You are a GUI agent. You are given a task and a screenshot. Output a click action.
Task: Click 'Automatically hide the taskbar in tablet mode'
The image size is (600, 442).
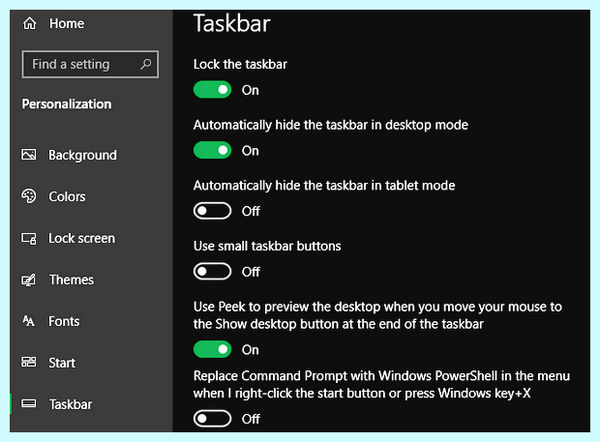tap(324, 186)
